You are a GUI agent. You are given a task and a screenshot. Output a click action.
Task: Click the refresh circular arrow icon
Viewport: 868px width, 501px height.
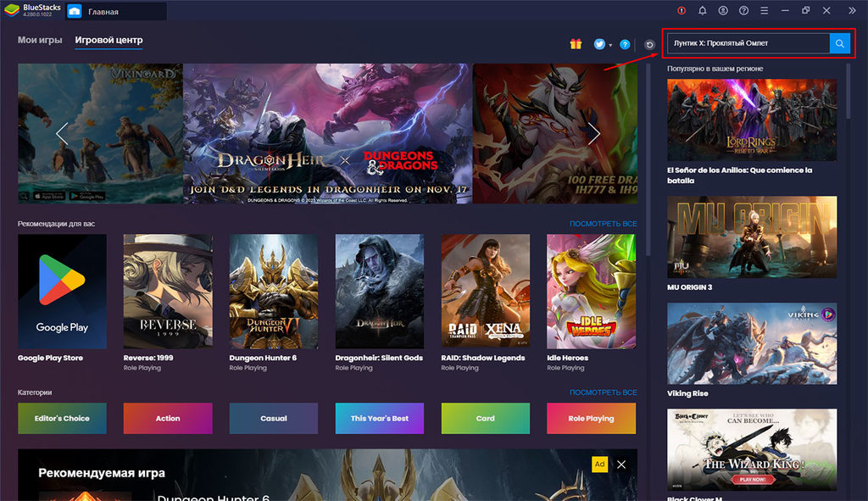pyautogui.click(x=650, y=45)
